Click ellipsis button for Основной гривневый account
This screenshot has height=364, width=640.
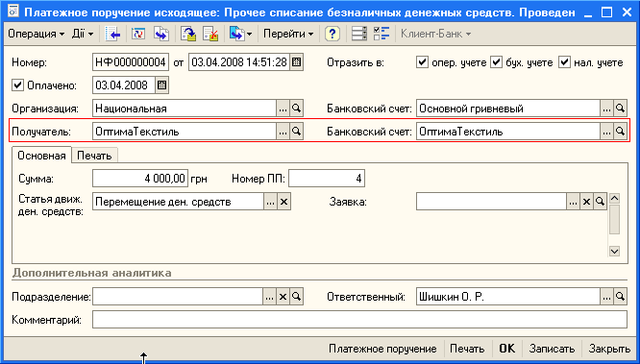pos(607,109)
